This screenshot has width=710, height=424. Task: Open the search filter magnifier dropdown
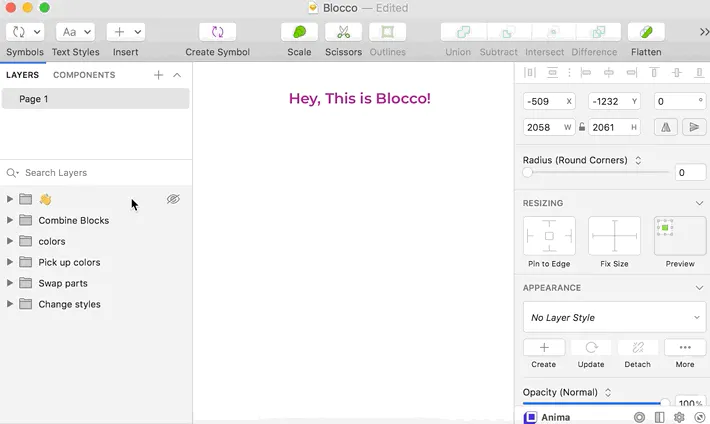pos(12,173)
